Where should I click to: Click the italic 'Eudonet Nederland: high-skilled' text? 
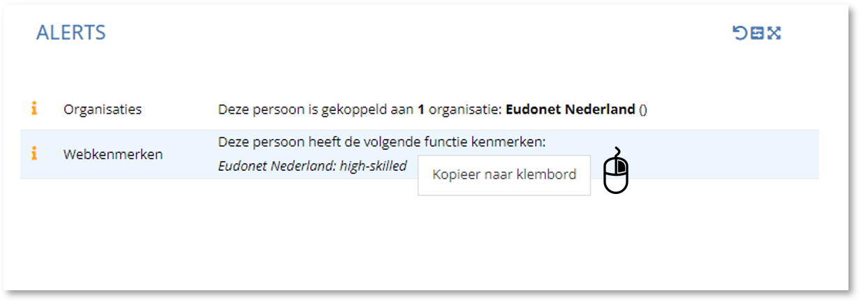tap(312, 167)
